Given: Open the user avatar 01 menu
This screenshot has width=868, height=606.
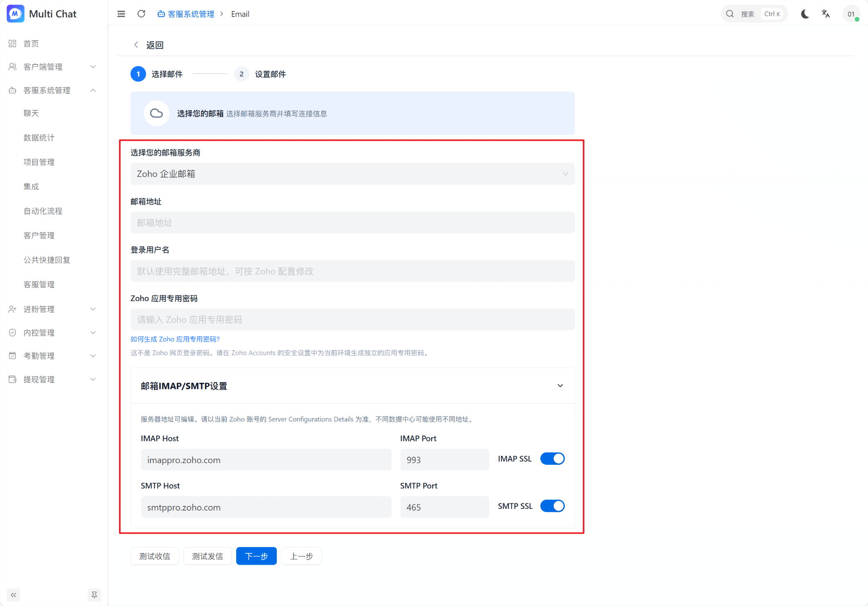Looking at the screenshot, I should [851, 14].
